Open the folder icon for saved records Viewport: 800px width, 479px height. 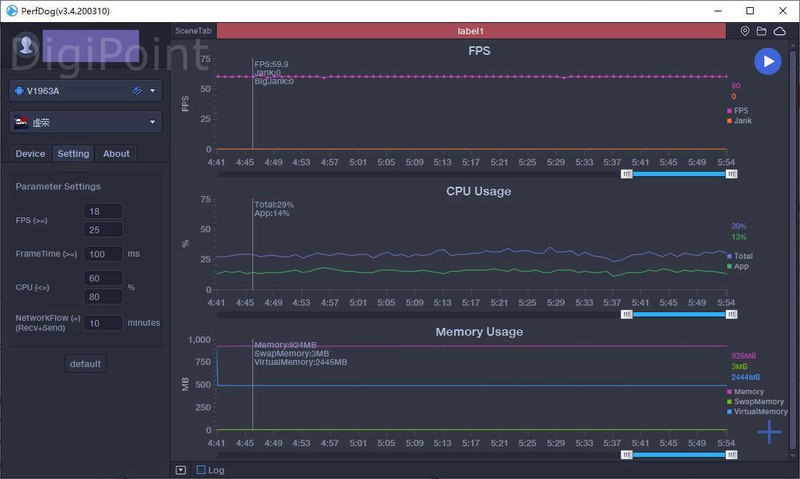tap(762, 31)
